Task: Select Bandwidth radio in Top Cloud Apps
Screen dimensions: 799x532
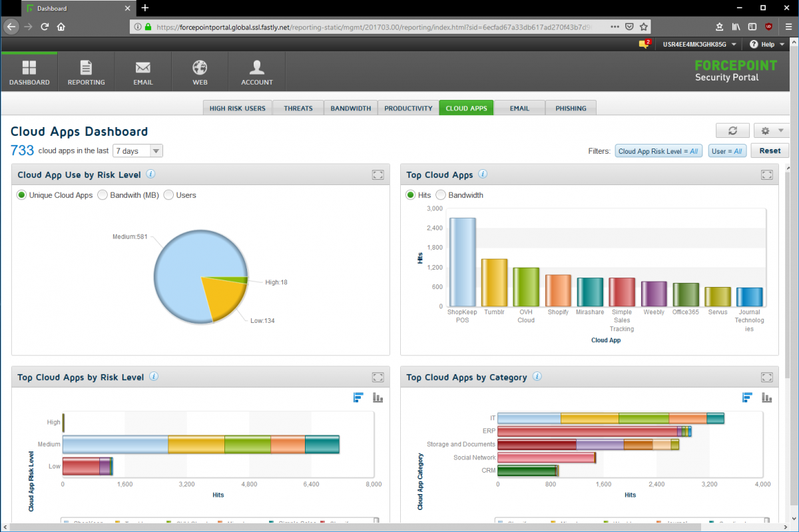Action: pos(441,195)
